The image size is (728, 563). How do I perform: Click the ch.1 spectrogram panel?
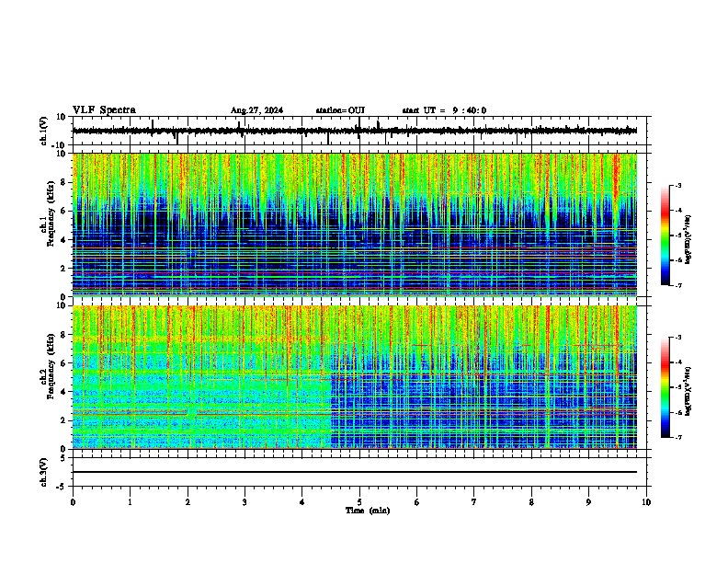click(354, 224)
